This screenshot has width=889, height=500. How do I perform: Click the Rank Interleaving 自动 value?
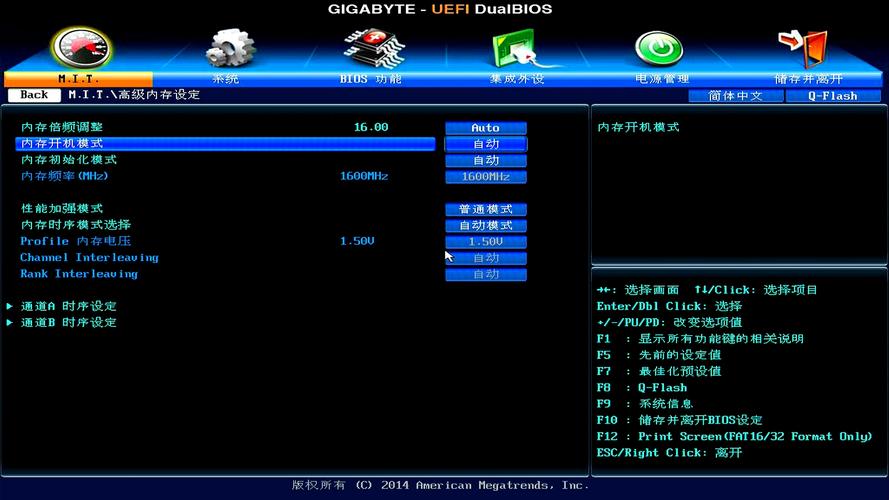[x=486, y=274]
